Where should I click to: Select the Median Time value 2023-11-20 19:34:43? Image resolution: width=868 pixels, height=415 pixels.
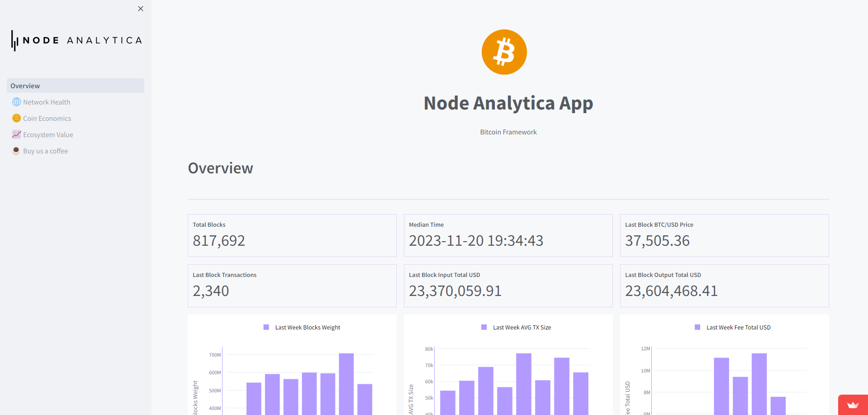click(x=476, y=241)
